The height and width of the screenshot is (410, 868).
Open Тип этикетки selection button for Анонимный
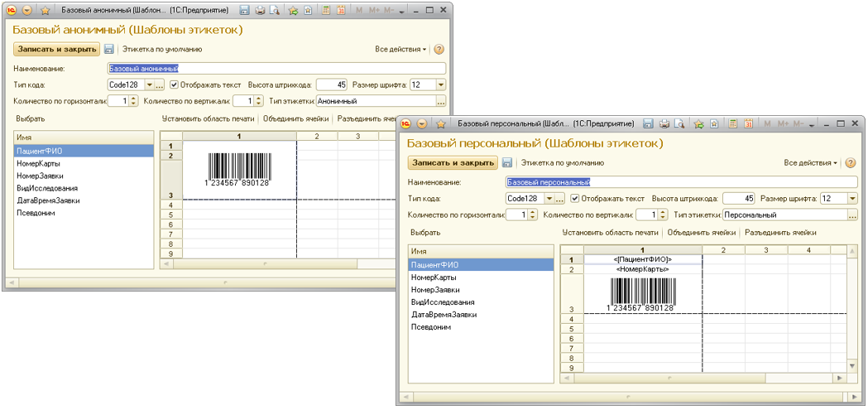441,101
